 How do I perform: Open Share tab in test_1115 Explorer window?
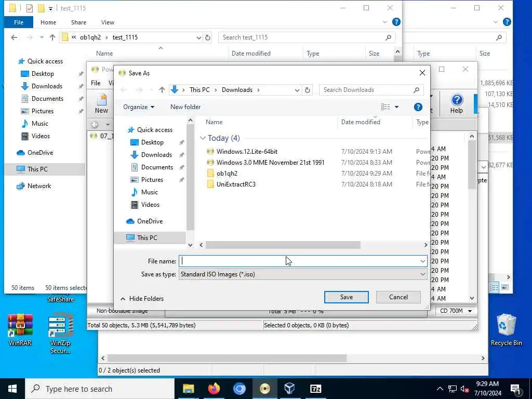point(78,22)
